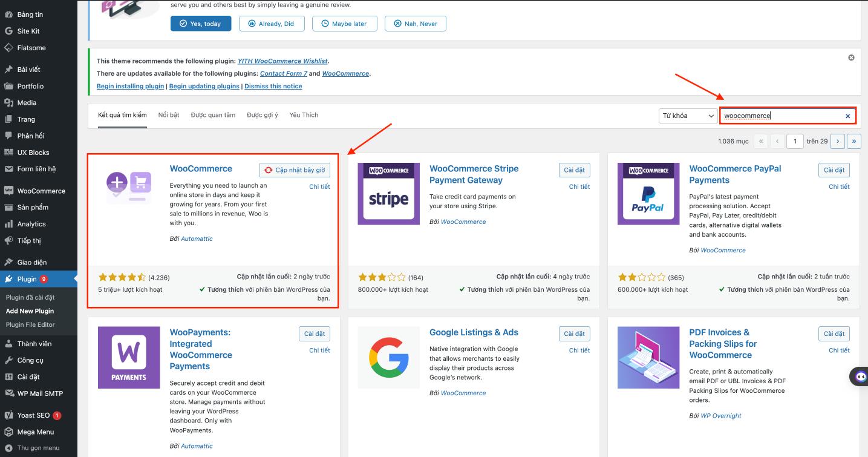868x457 pixels.
Task: Open the Google Listings & Ads logo thumbnail
Action: tap(388, 358)
